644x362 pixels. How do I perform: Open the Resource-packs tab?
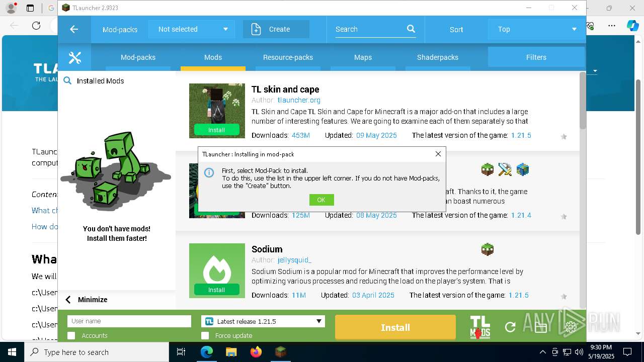pyautogui.click(x=288, y=57)
